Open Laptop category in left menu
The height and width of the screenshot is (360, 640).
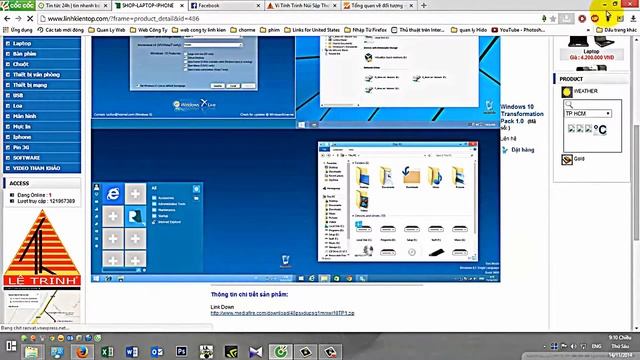pos(42,43)
